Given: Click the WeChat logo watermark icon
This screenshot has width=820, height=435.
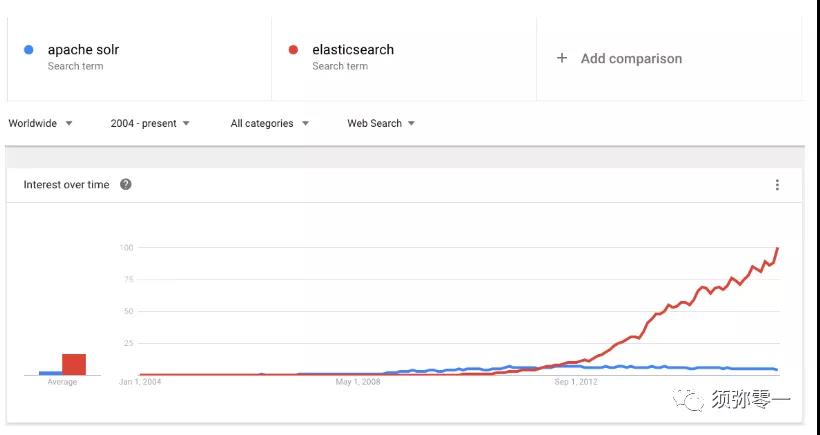Looking at the screenshot, I should click(688, 400).
